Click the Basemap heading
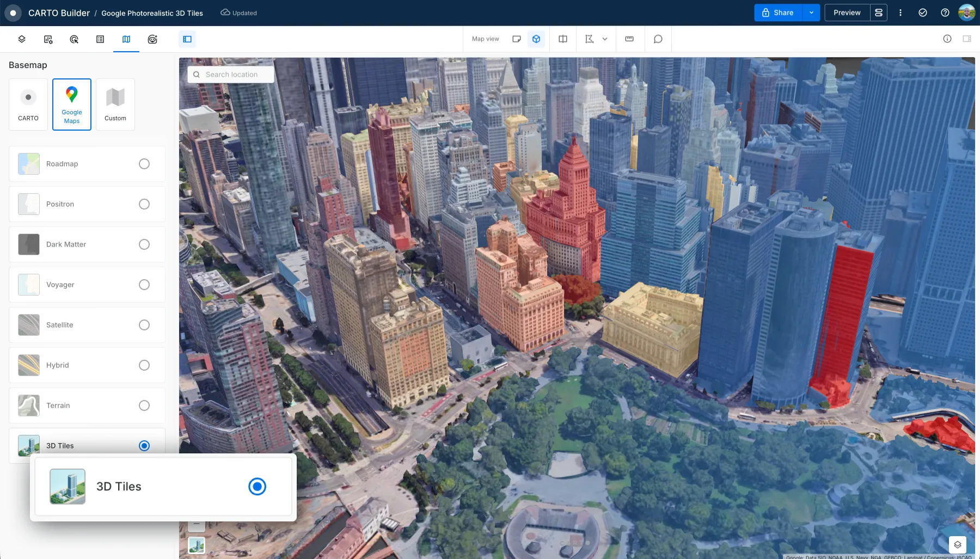The image size is (980, 559). pos(28,65)
